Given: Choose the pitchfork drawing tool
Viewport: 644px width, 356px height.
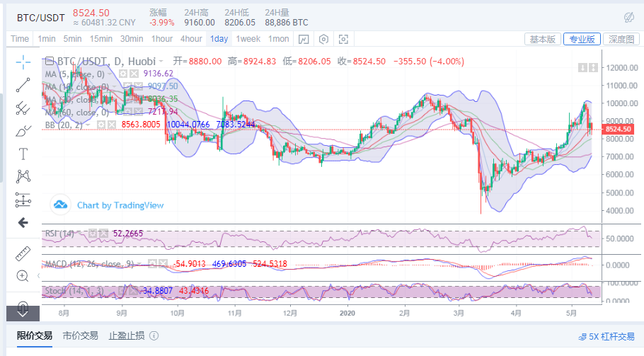Looking at the screenshot, I should coord(23,108).
